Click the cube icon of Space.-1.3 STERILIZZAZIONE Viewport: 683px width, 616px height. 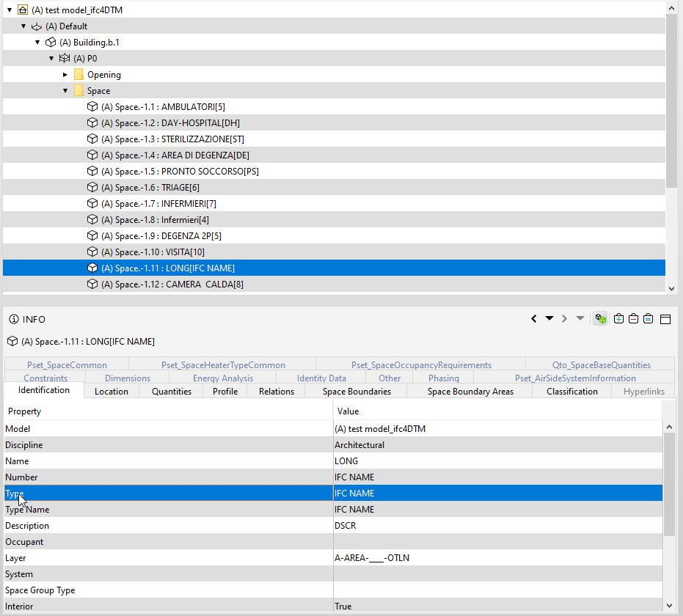tap(92, 139)
